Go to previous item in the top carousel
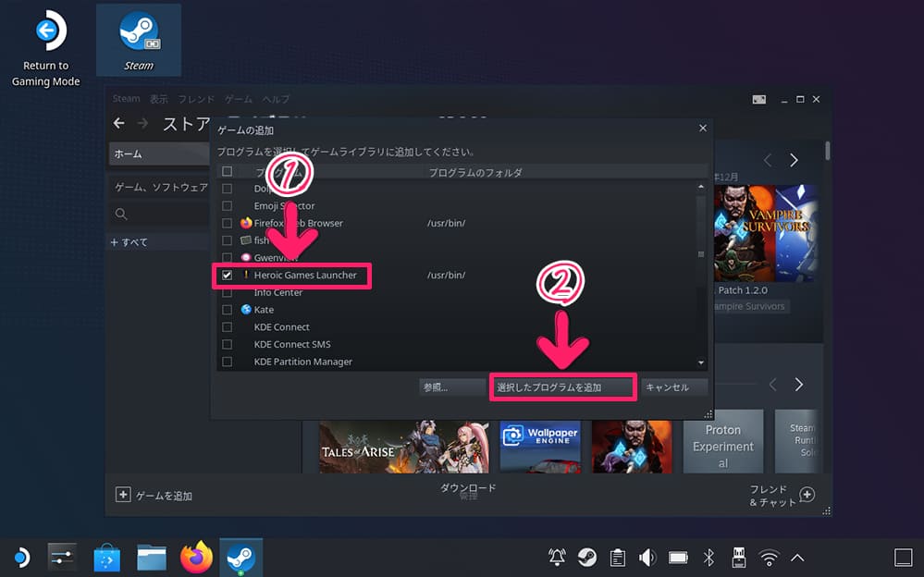The image size is (924, 577). (768, 160)
